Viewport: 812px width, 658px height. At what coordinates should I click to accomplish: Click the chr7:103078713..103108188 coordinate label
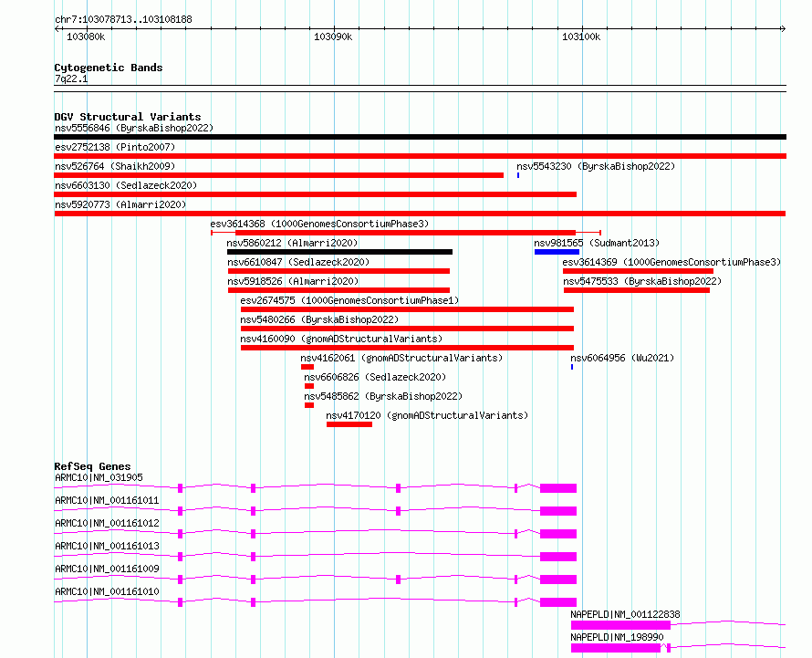(123, 19)
